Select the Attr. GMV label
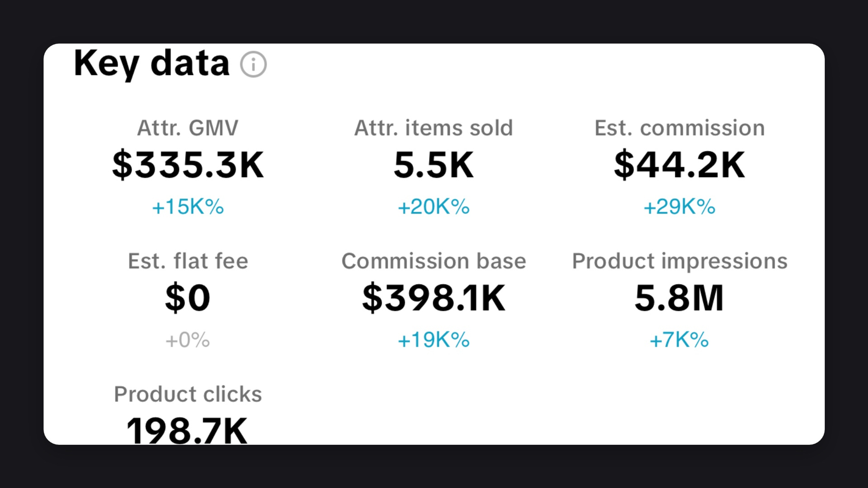868x488 pixels. 188,128
